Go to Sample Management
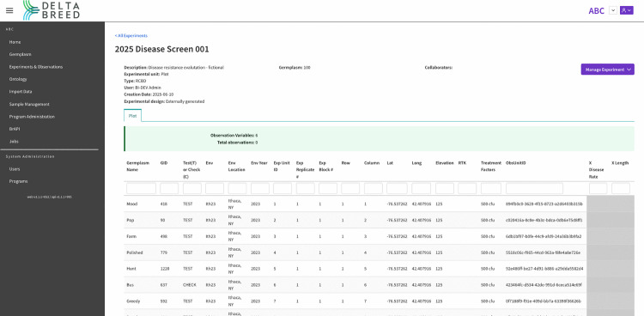This screenshot has height=316, width=644. [x=29, y=105]
